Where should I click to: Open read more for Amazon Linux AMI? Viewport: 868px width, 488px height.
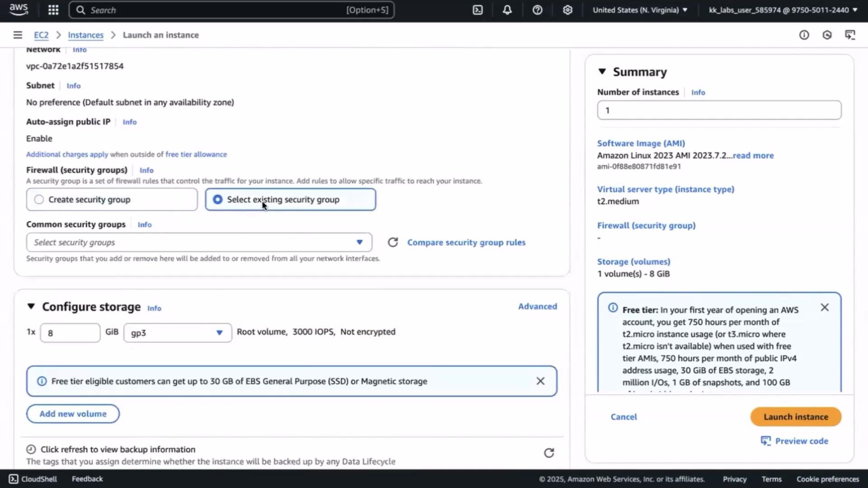pyautogui.click(x=753, y=155)
